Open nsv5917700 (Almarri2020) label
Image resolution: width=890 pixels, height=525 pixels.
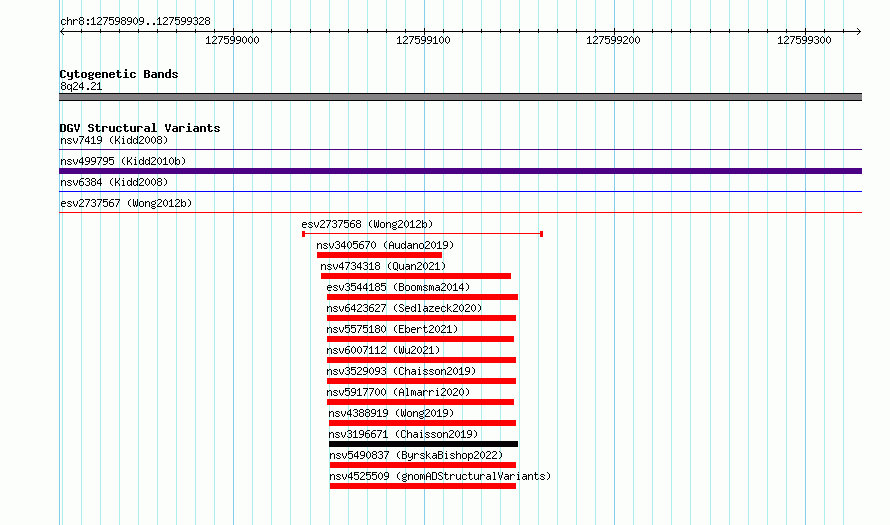(x=398, y=392)
